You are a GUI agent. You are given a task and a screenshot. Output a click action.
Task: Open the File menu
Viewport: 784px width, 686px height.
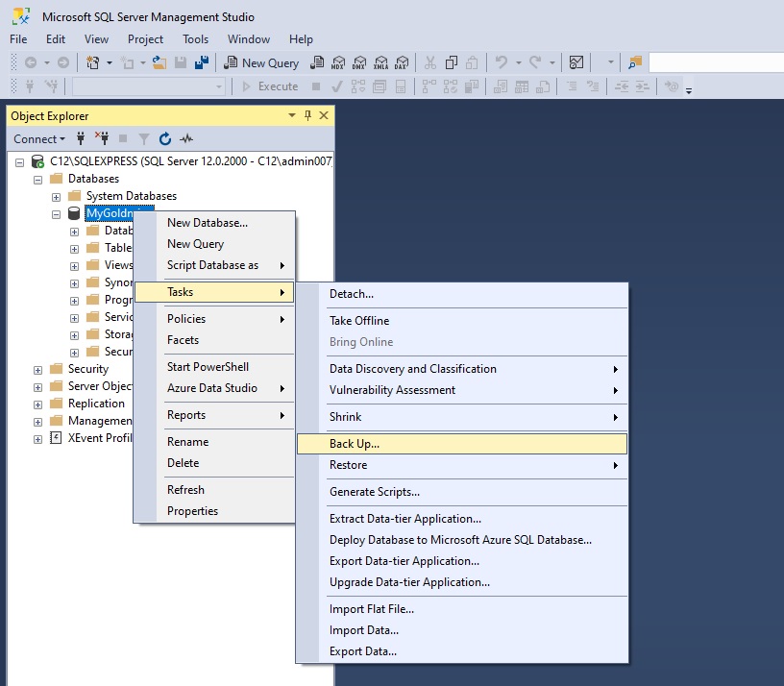pyautogui.click(x=18, y=39)
